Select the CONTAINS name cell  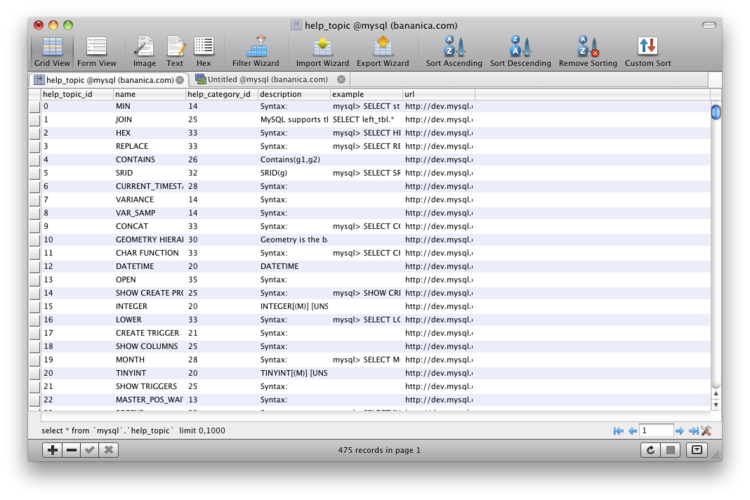click(x=149, y=160)
